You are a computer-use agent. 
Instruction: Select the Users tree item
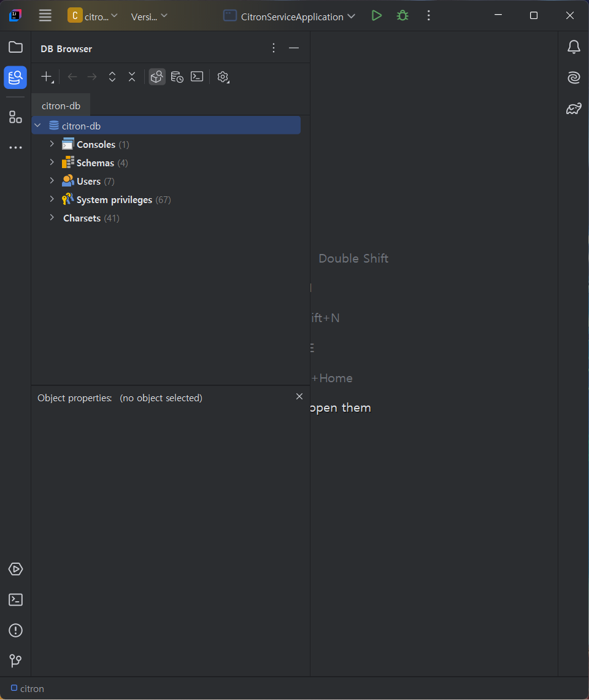(x=88, y=181)
